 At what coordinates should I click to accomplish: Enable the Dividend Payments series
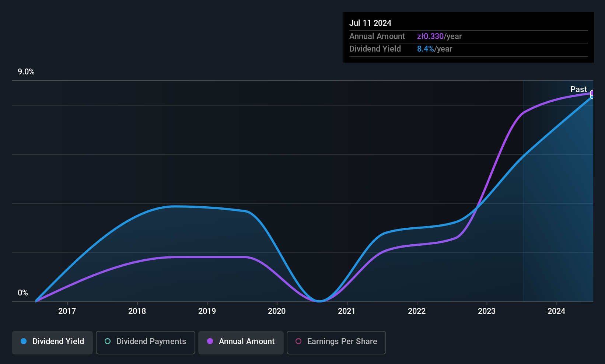tap(146, 343)
